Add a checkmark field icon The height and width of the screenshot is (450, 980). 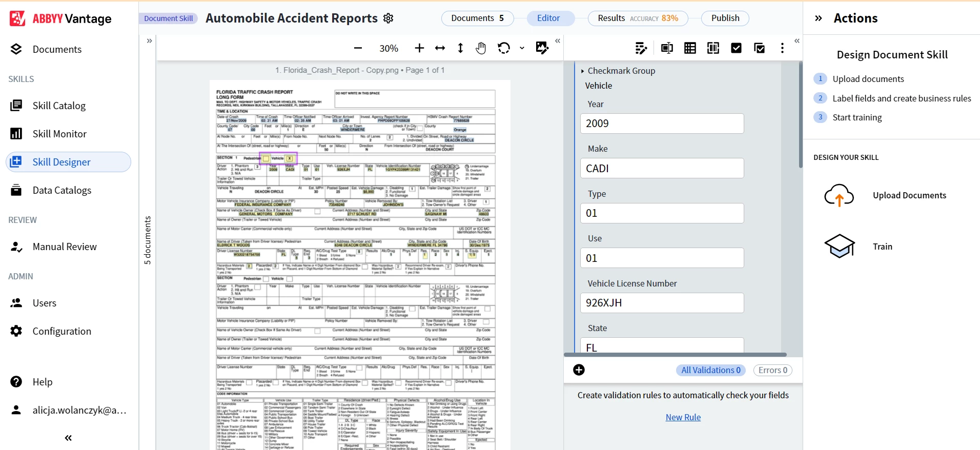(x=736, y=48)
